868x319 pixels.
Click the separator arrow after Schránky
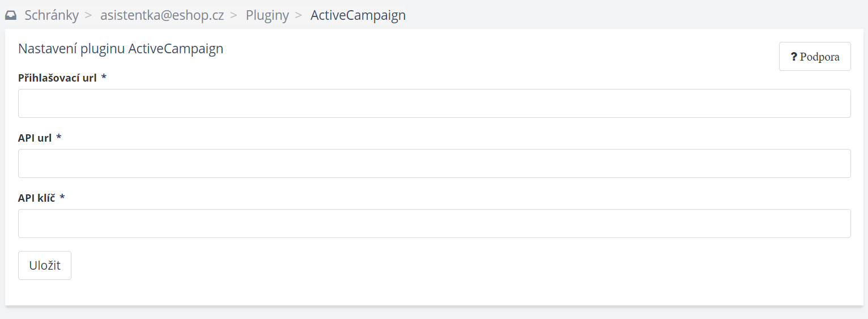pos(88,15)
